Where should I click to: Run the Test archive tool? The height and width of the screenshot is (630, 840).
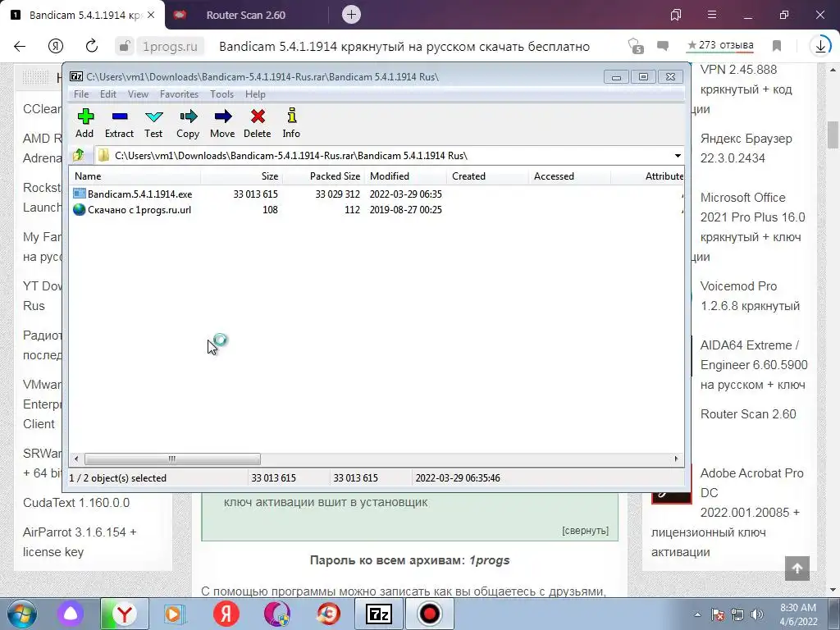click(x=153, y=123)
